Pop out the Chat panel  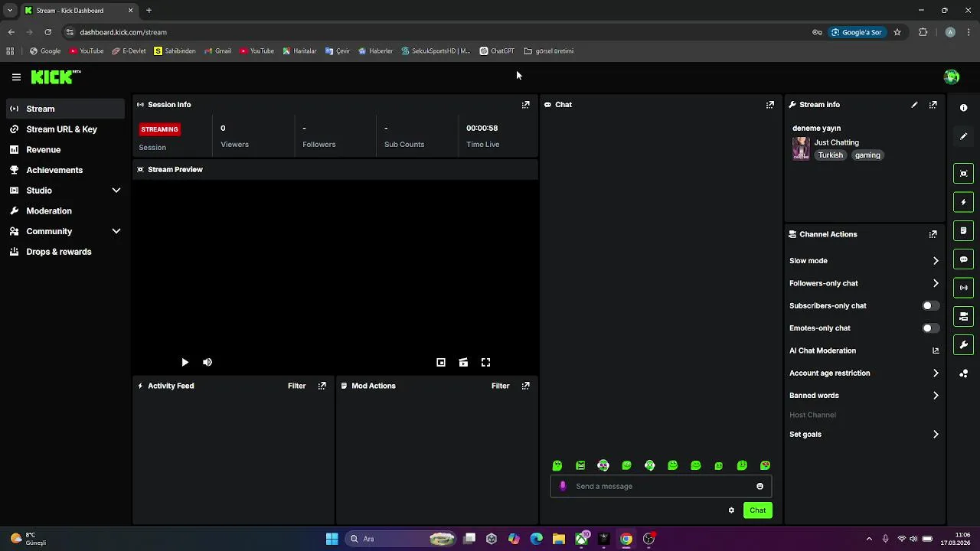click(x=769, y=105)
